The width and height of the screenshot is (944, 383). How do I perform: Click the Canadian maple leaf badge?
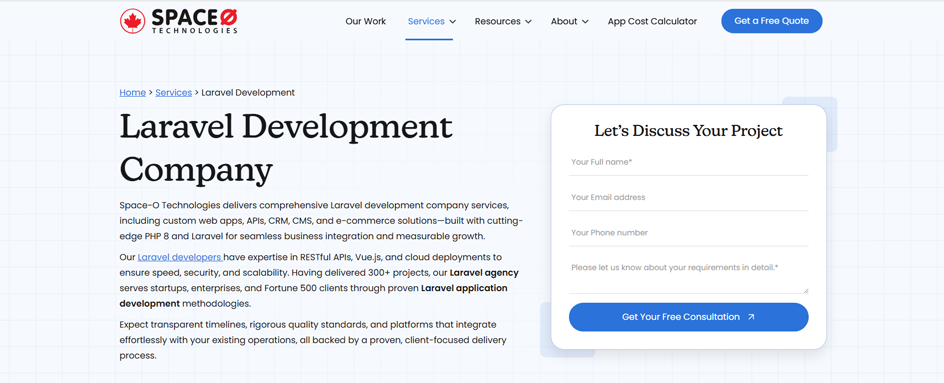tap(132, 21)
